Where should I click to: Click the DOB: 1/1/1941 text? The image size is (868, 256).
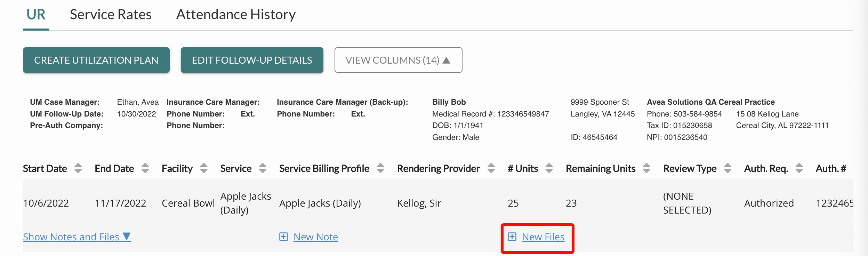click(x=458, y=125)
